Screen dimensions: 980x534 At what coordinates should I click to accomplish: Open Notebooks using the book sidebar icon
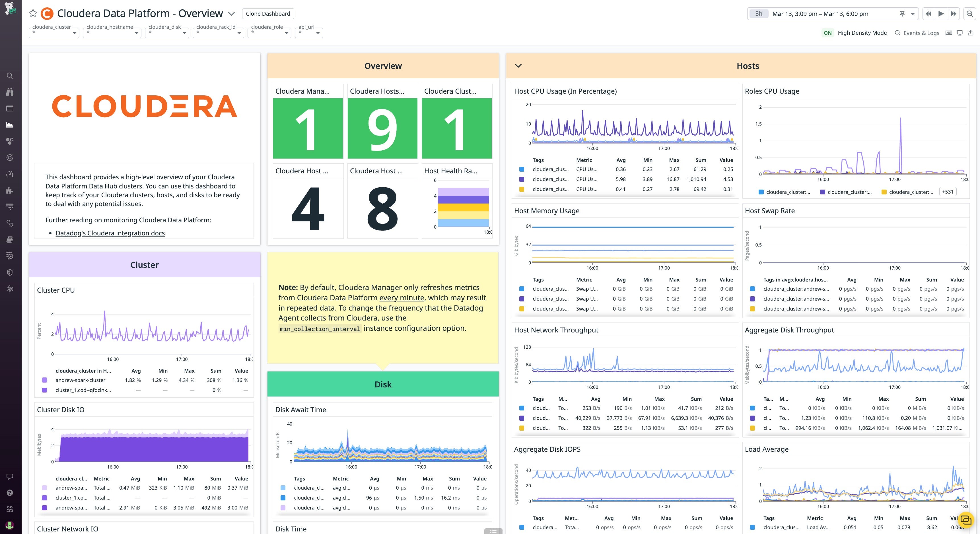point(9,239)
